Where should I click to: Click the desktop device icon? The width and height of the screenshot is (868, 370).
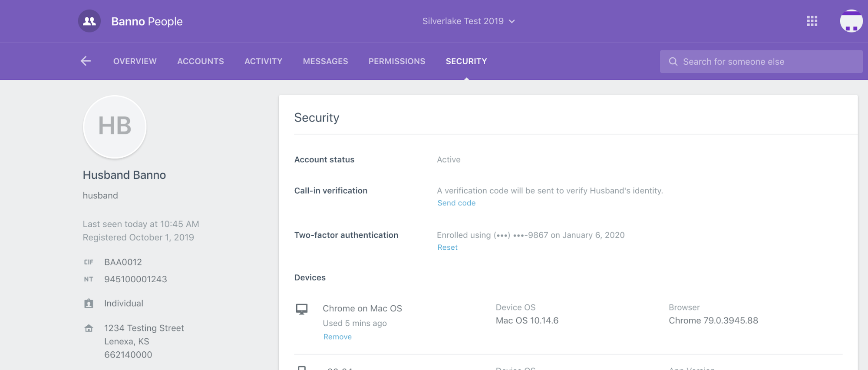[x=302, y=309]
